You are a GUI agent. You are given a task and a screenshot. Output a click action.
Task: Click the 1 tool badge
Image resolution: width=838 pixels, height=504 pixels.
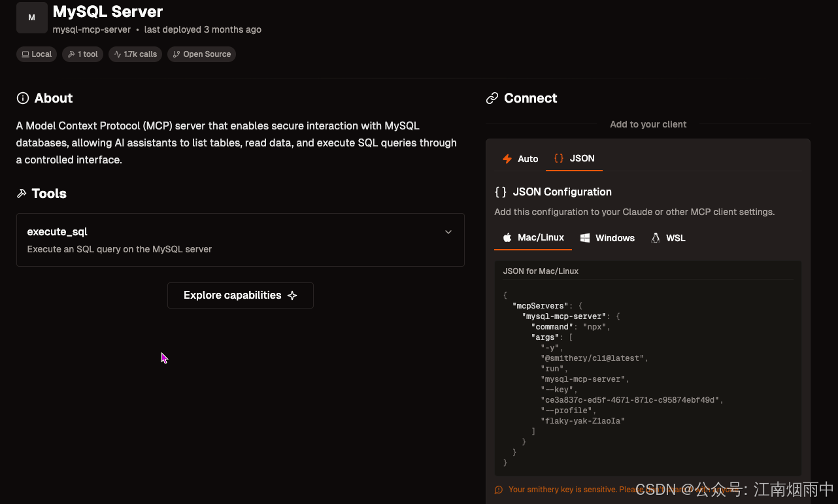[x=82, y=54]
